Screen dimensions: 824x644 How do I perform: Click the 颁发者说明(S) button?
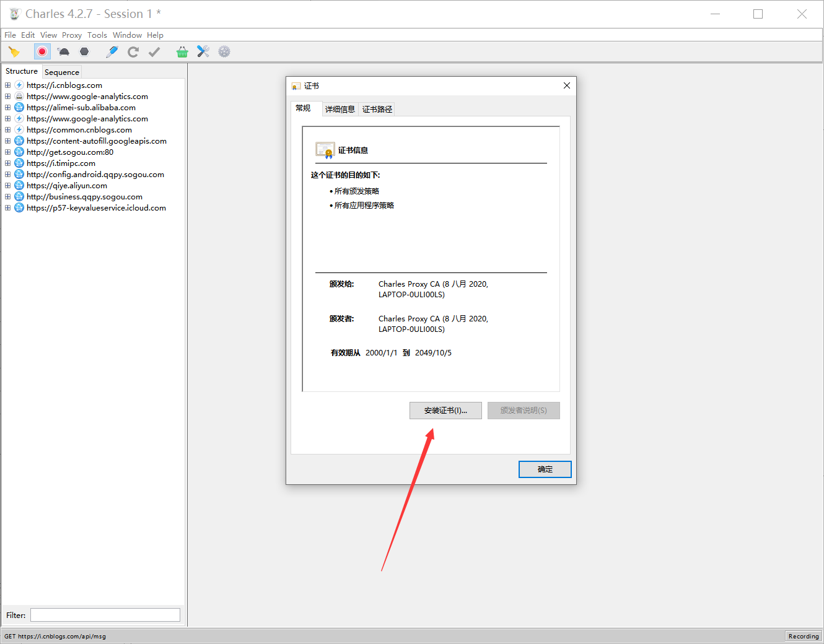(x=524, y=411)
